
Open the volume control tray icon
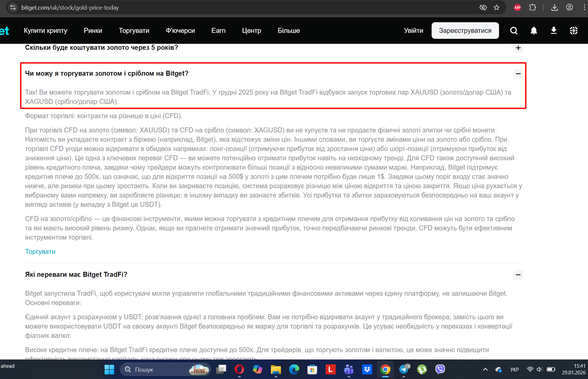click(x=539, y=369)
